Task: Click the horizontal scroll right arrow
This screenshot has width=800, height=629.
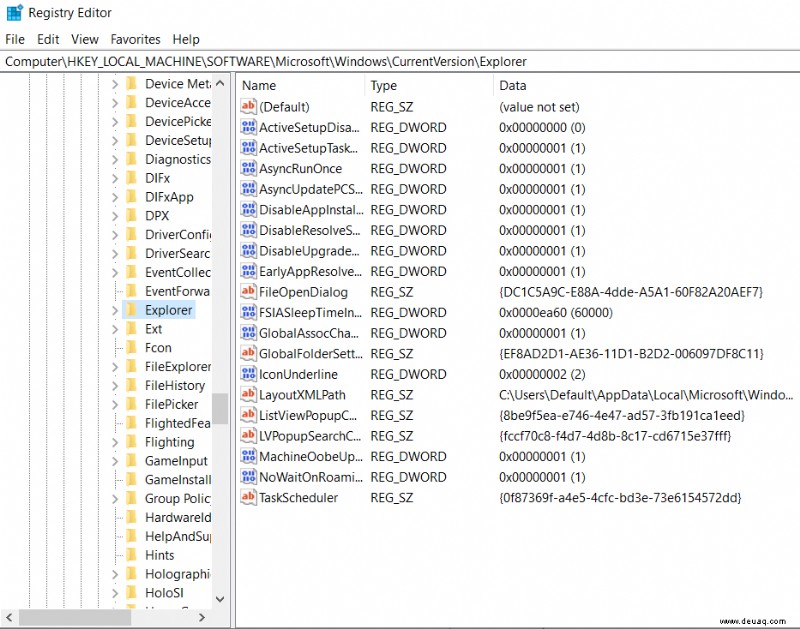Action: click(202, 617)
